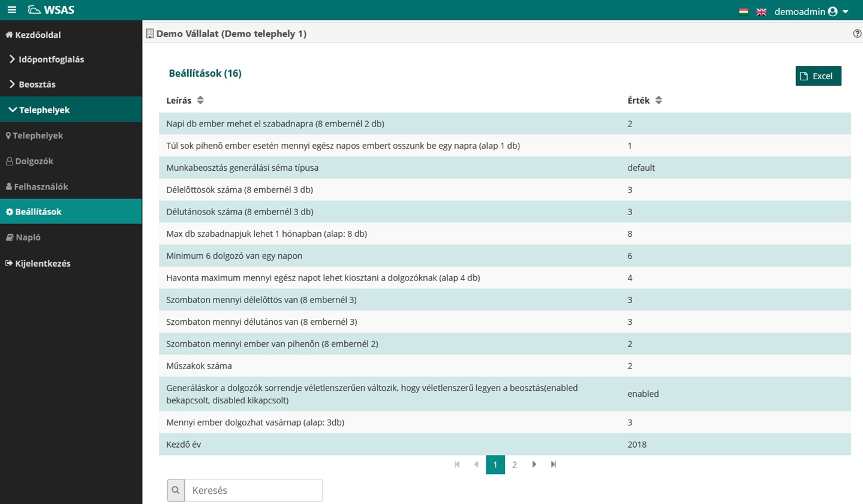
Task: Collapse the Telephelyek sidebar section
Action: (x=44, y=110)
